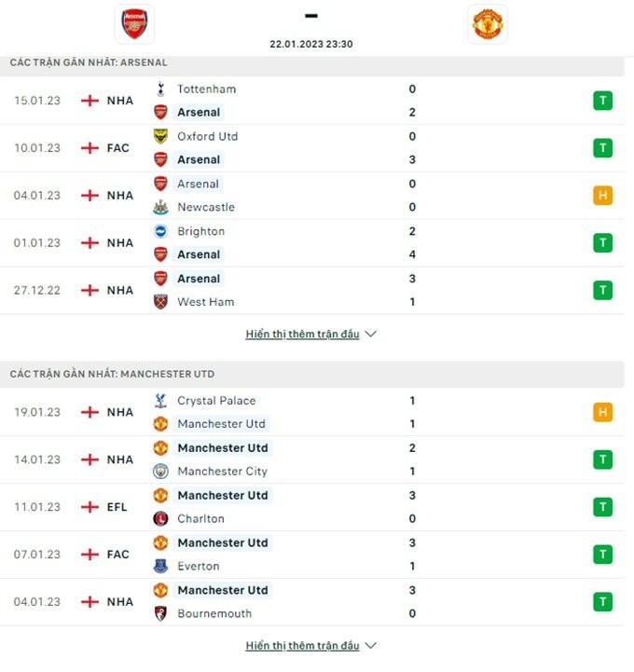Click the Manchester United crest in the header
The height and width of the screenshot is (672, 634).
(488, 24)
